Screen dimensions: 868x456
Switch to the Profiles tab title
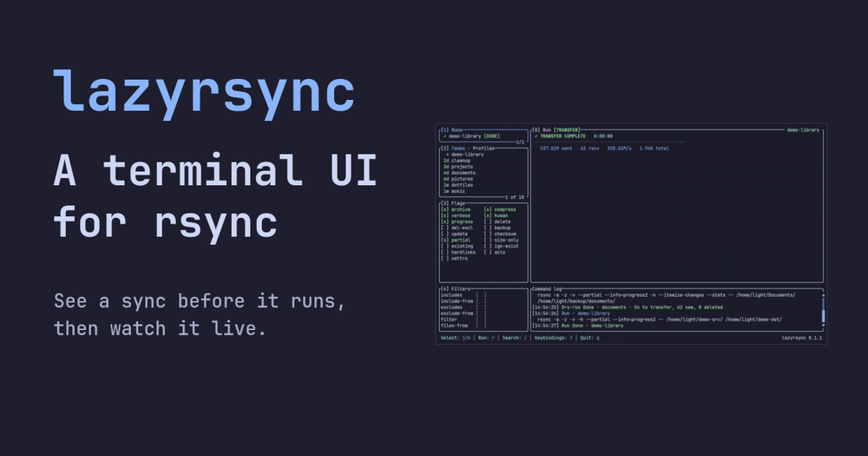pos(483,149)
